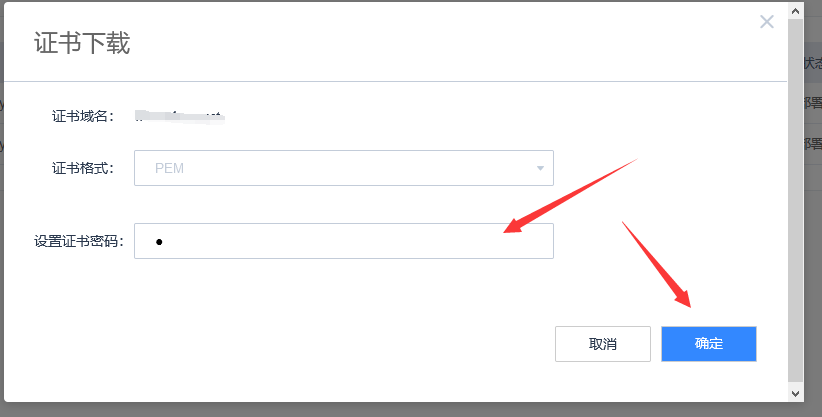
Task: Click the 证书下载 dialog title
Action: (x=82, y=43)
